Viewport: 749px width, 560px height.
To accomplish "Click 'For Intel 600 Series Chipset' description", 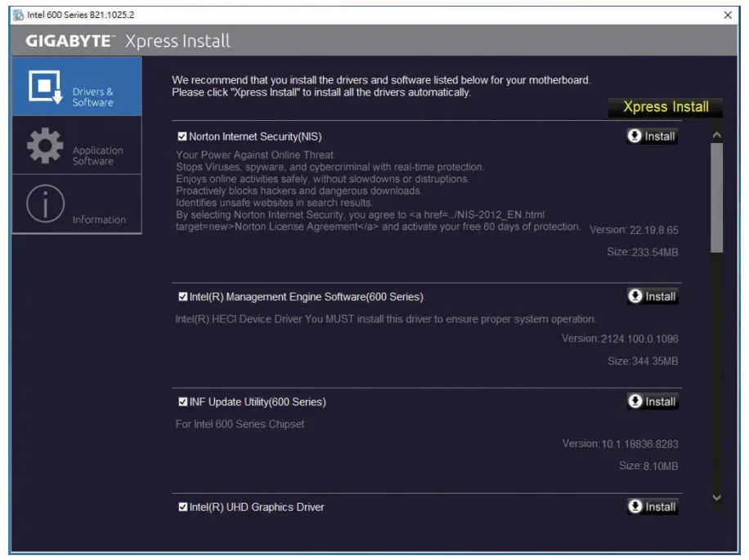I will tap(240, 424).
